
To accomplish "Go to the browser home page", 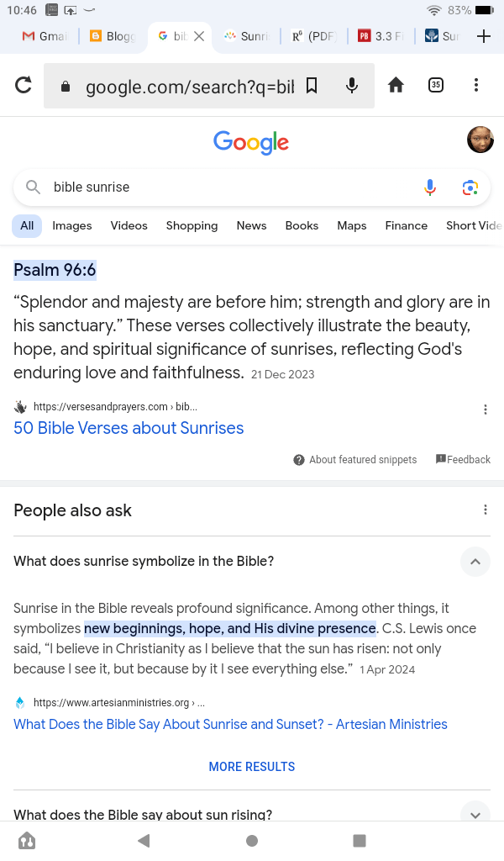I will point(396,85).
